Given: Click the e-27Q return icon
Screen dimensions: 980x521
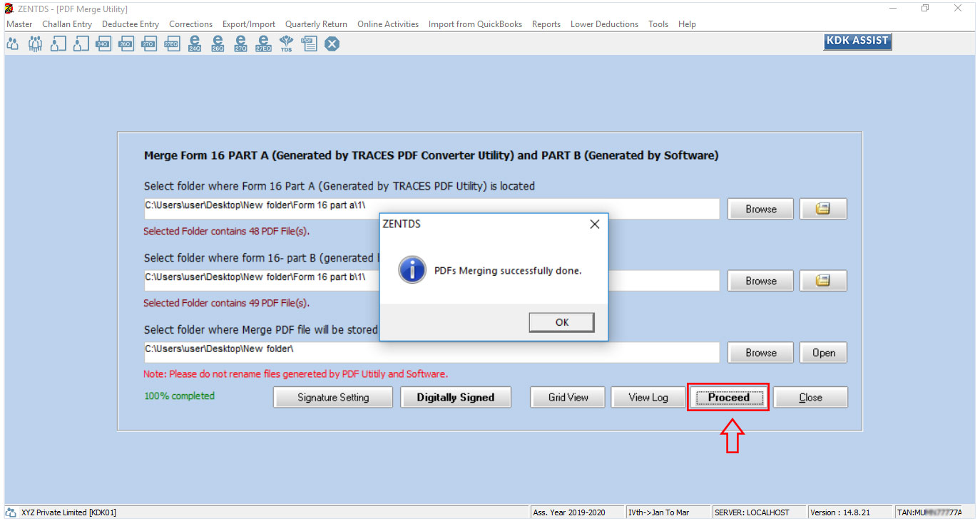Looking at the screenshot, I should pos(240,44).
